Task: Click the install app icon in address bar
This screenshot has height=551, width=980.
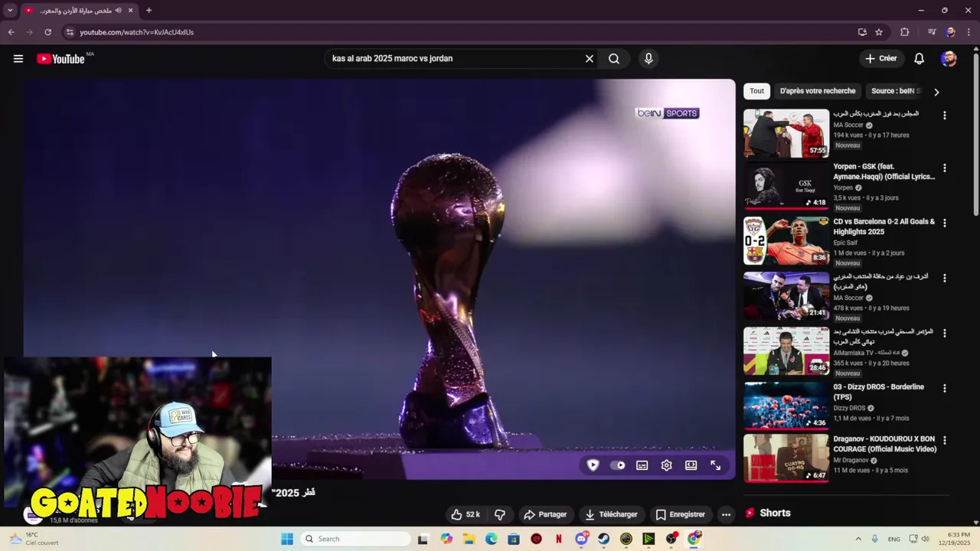Action: point(862,32)
